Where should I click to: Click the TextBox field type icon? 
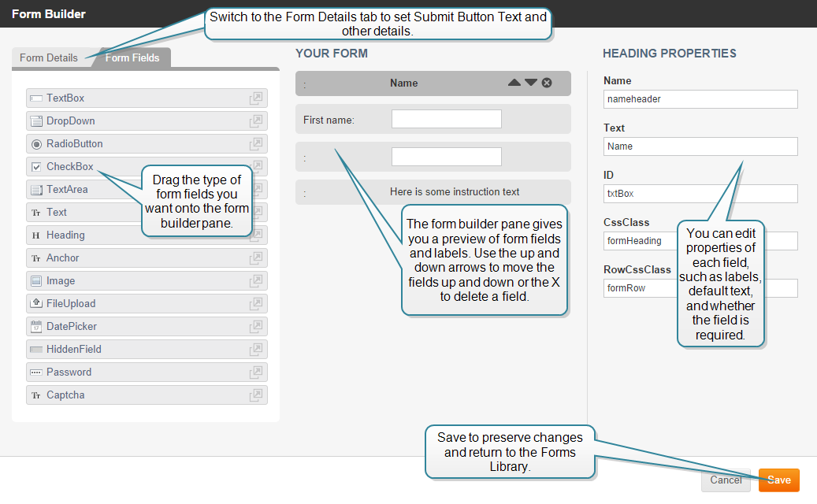(x=36, y=98)
